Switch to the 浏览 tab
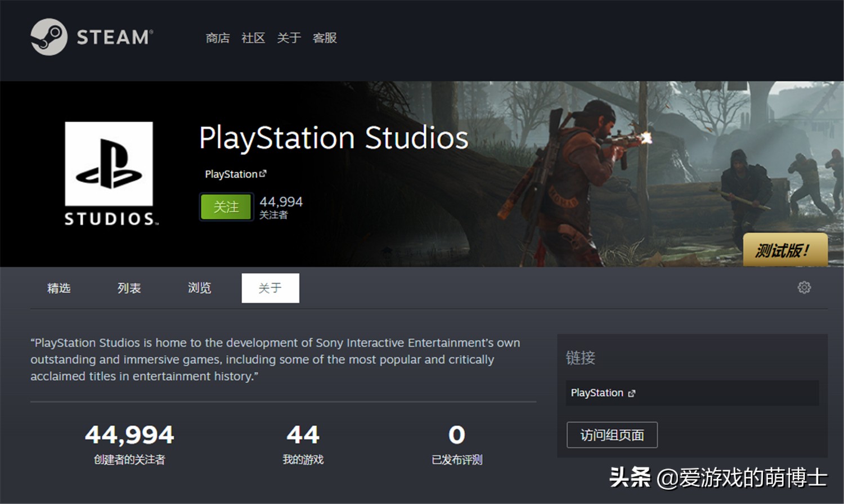 tap(199, 288)
